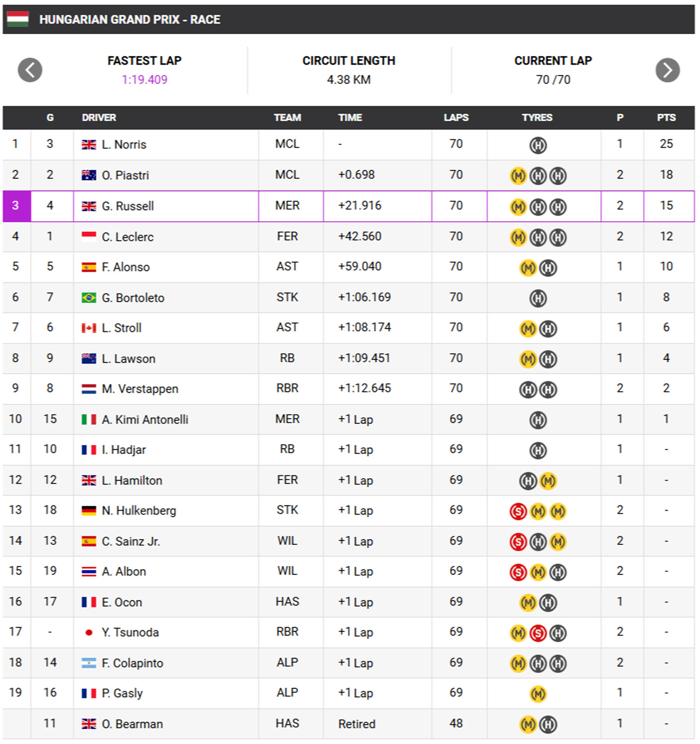Click the previous arrow beside Fastest Lap
The image size is (700, 744).
(x=30, y=70)
